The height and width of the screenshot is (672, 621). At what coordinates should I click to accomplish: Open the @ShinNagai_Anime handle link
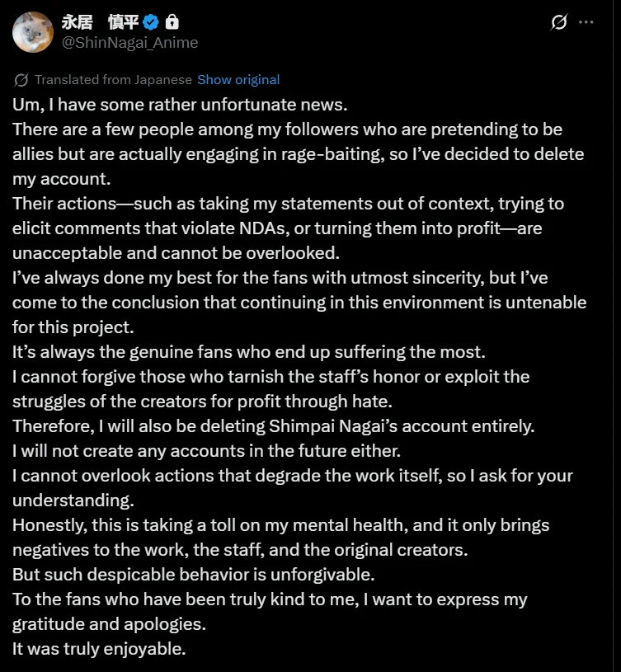pos(129,42)
